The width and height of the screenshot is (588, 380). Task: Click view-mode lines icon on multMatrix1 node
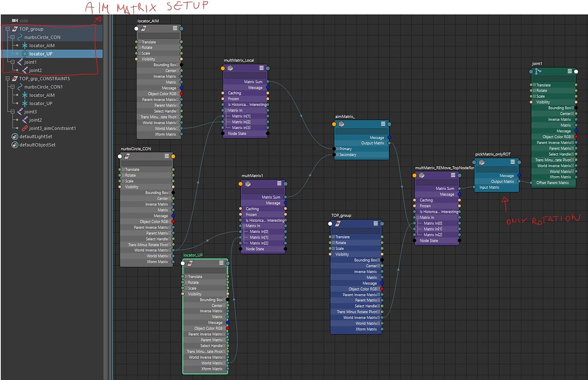[x=280, y=184]
